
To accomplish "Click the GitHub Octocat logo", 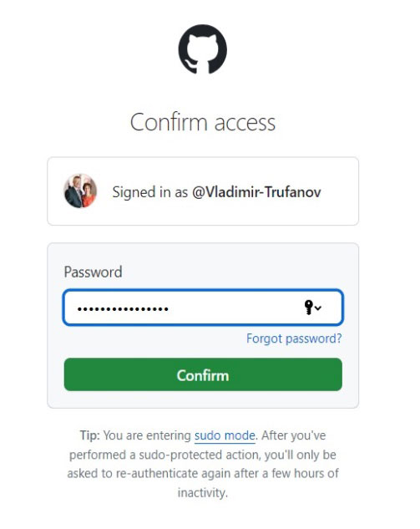I will point(203,49).
